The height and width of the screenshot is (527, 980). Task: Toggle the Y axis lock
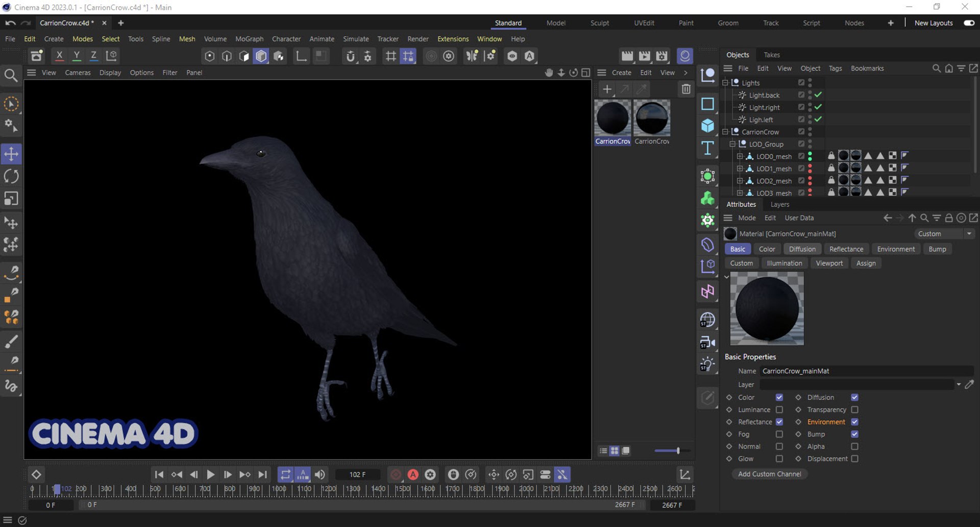tap(77, 56)
